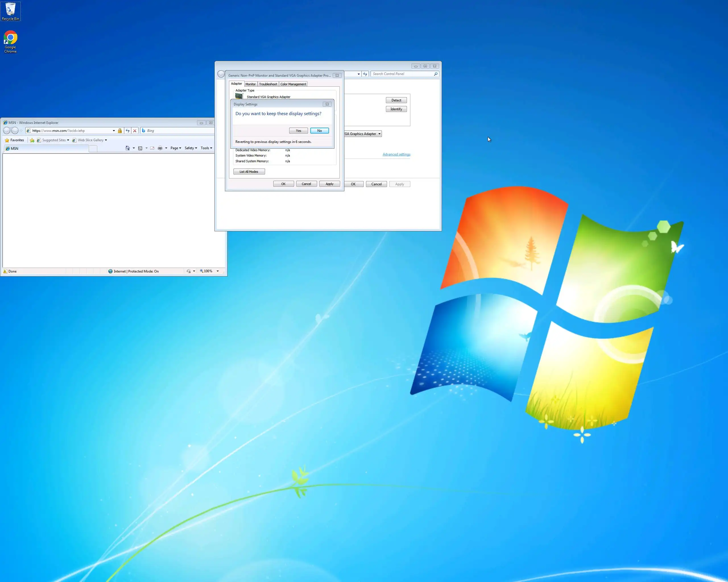This screenshot has width=728, height=582.
Task: Switch to the Troubleshoot tab
Action: 268,84
